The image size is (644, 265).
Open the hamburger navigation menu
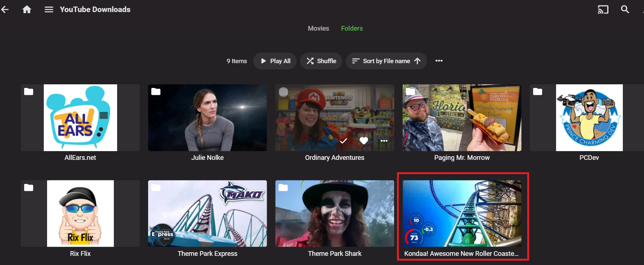tap(49, 9)
